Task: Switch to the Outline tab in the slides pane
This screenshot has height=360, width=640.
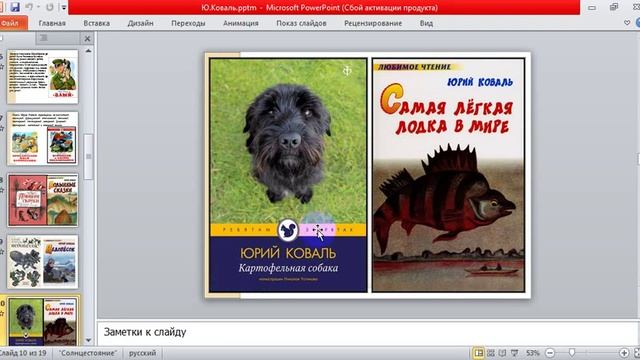Action: (44, 38)
